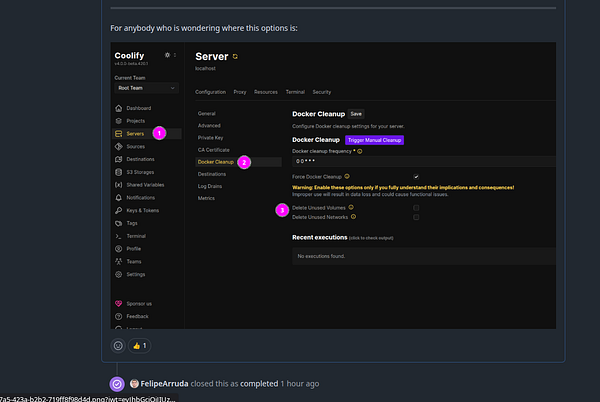600x402 pixels.
Task: Click info icon beside Delete Unused Networks
Action: pos(354,217)
